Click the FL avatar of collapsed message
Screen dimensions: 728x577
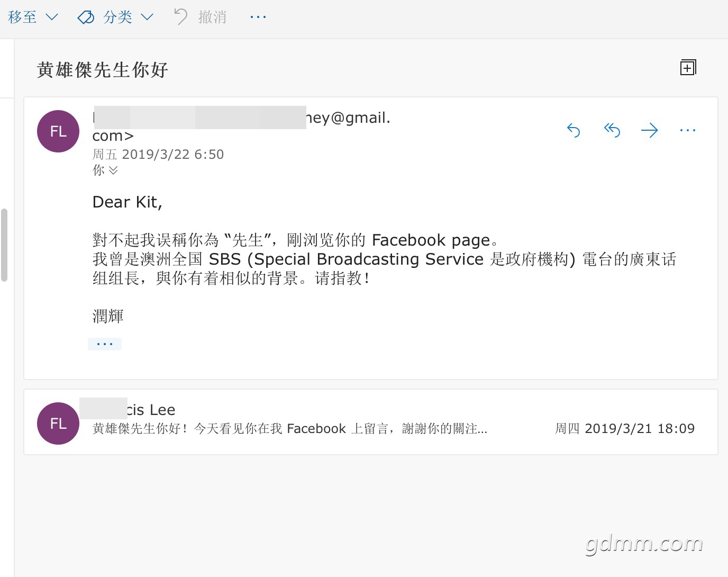(x=58, y=423)
